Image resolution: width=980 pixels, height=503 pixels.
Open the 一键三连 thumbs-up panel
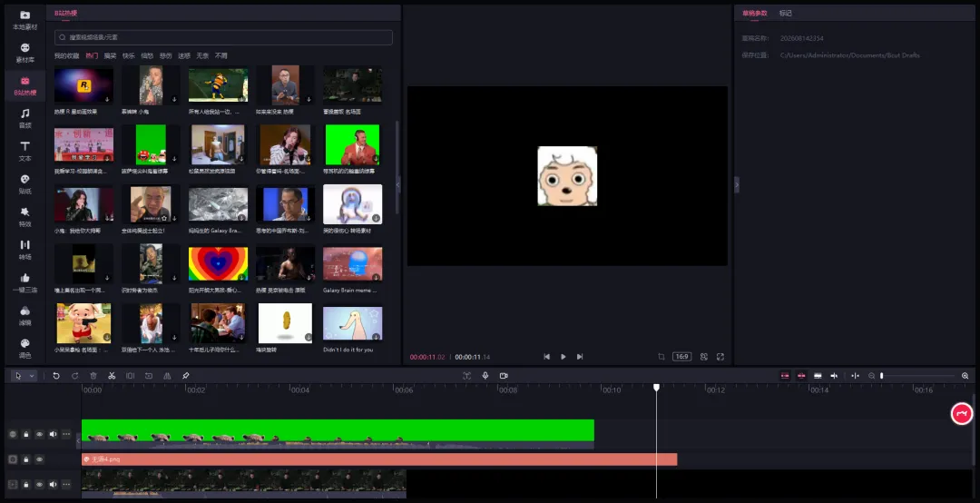tap(25, 283)
